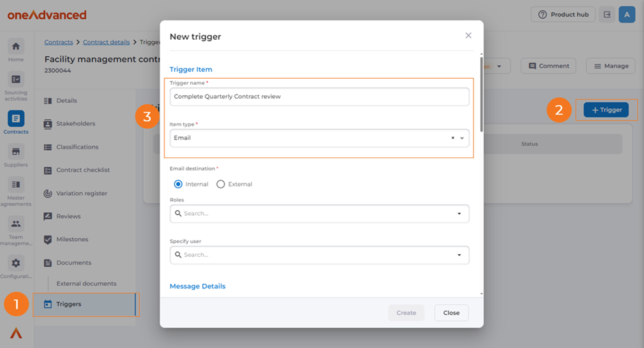Clear the Email item type selection
This screenshot has width=644, height=348.
[x=452, y=138]
